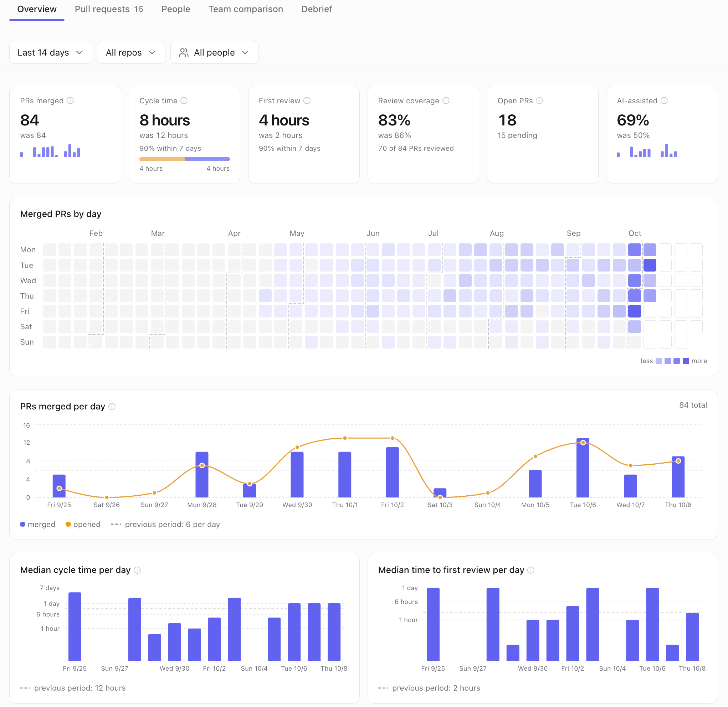728x707 pixels.
Task: Click info icon beside Median cycle time per day
Action: 137,570
